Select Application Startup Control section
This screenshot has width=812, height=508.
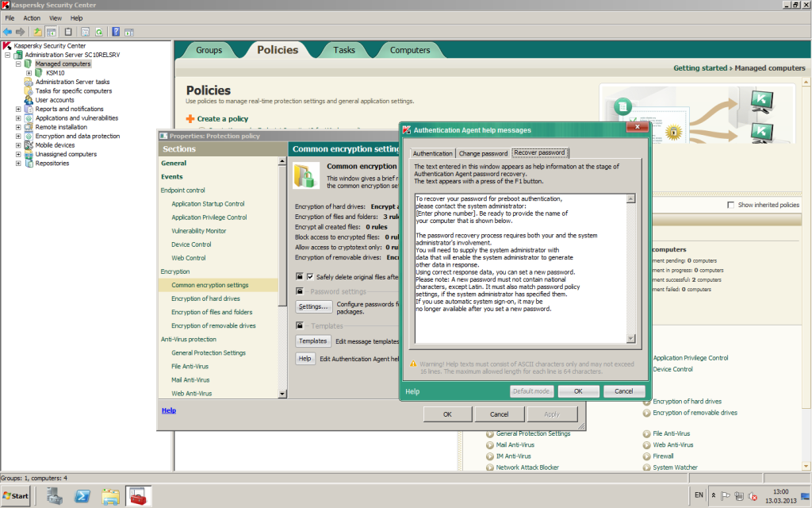[x=209, y=204]
